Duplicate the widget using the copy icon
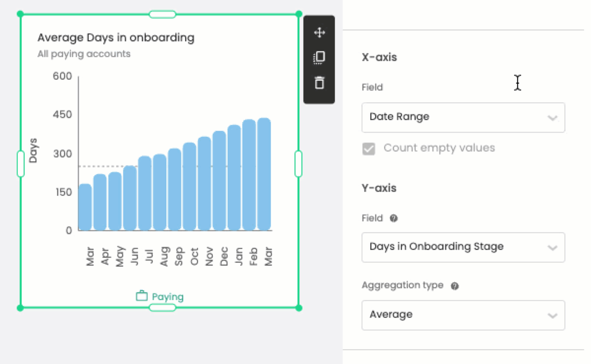591x364 pixels. (319, 57)
